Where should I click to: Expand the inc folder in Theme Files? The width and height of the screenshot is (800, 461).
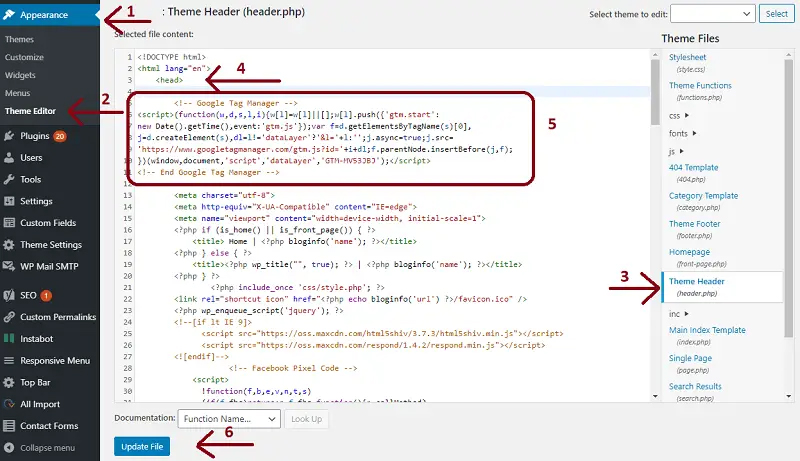click(679, 314)
